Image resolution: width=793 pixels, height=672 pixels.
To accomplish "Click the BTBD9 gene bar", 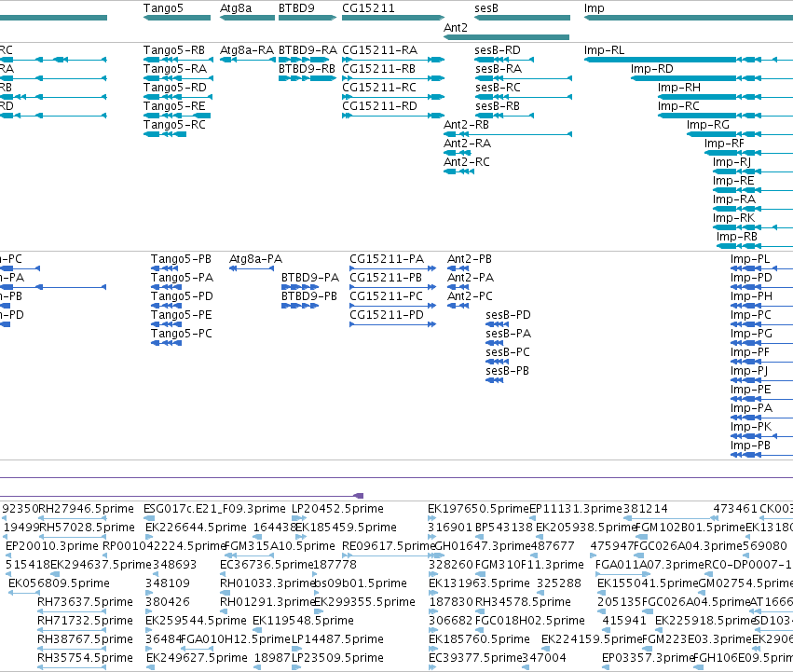I will pyautogui.click(x=308, y=18).
